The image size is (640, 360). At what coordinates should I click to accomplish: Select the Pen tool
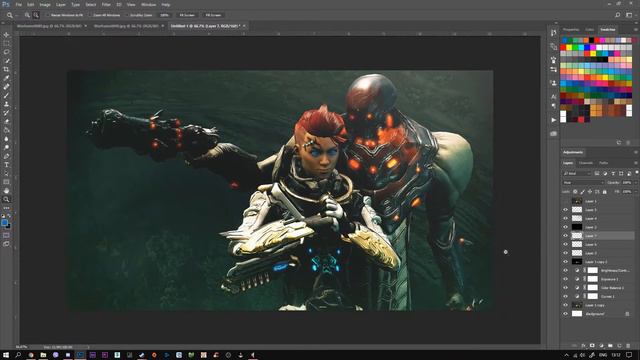click(x=6, y=156)
